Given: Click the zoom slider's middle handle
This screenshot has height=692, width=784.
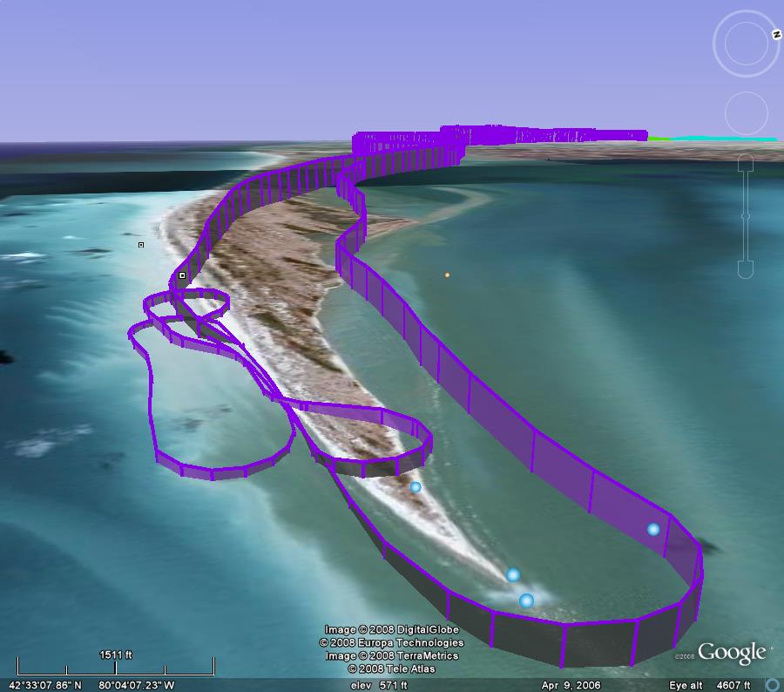Looking at the screenshot, I should tap(745, 215).
